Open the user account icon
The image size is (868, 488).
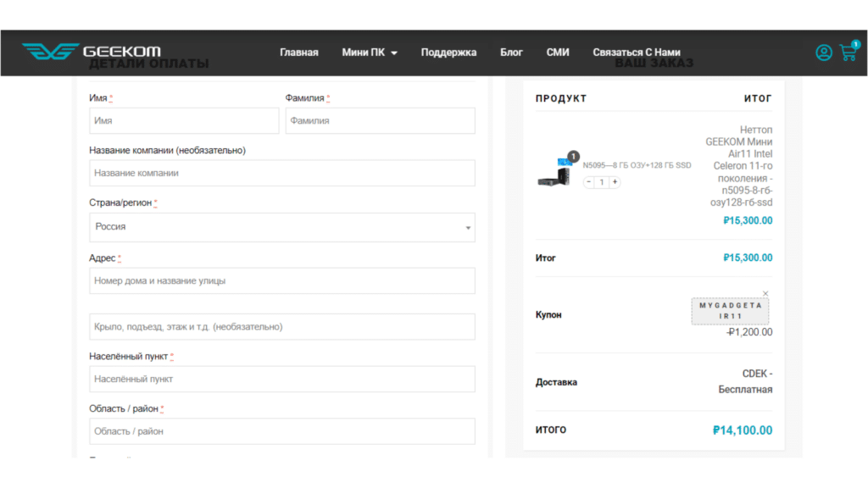pyautogui.click(x=823, y=53)
